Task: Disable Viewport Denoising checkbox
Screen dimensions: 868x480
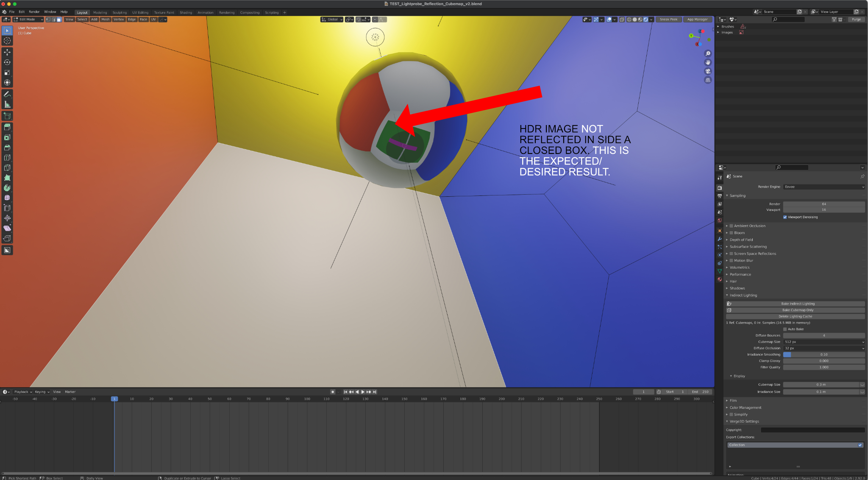Action: pyautogui.click(x=785, y=217)
